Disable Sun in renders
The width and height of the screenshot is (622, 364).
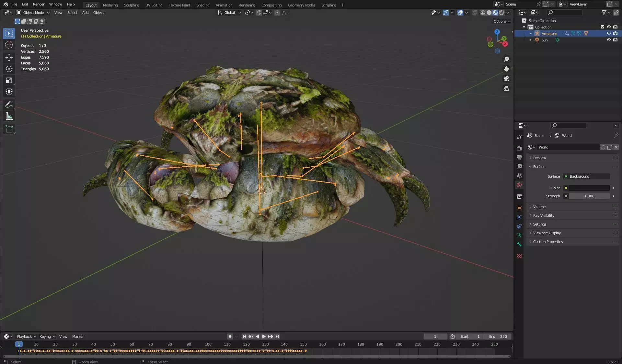[x=615, y=40]
